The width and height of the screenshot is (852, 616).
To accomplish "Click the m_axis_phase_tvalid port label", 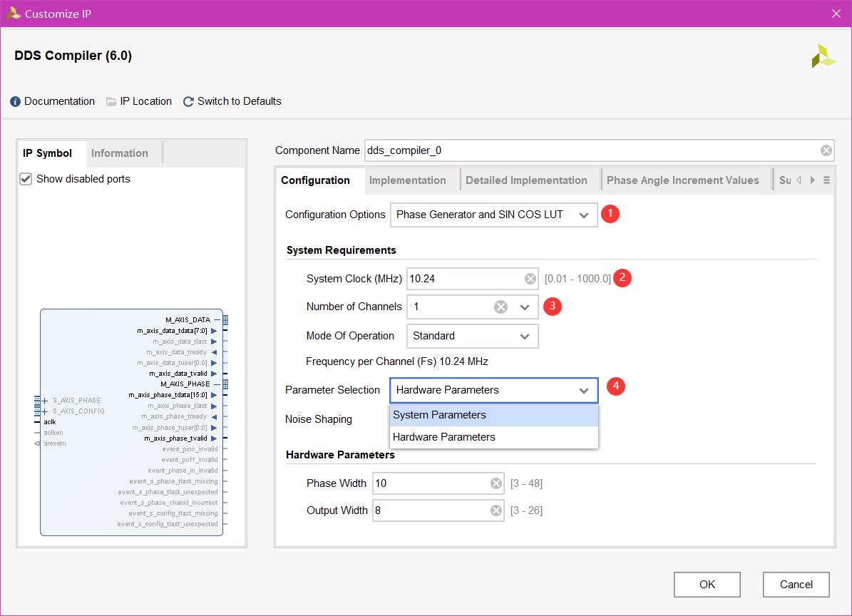I will (x=175, y=438).
